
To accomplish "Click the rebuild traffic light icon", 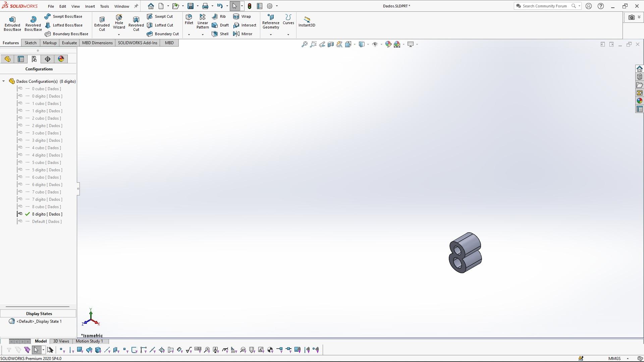I will coord(250,6).
